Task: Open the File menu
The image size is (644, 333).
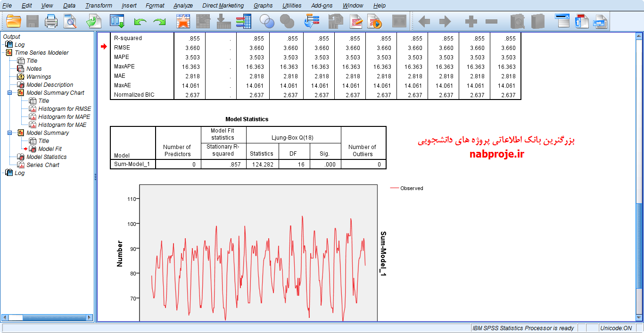Action: [x=7, y=6]
